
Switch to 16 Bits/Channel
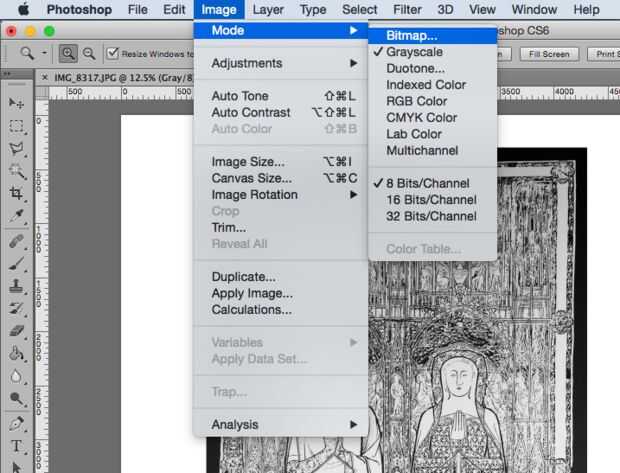pyautogui.click(x=432, y=200)
